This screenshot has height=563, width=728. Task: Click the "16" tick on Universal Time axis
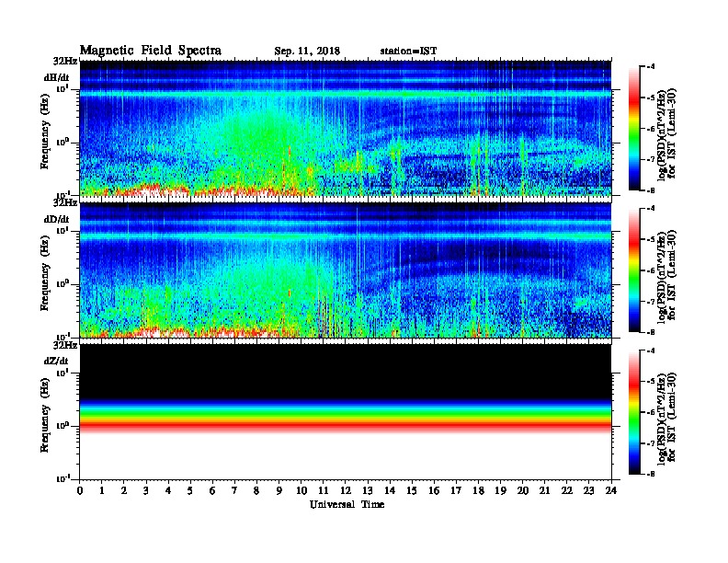coord(434,491)
